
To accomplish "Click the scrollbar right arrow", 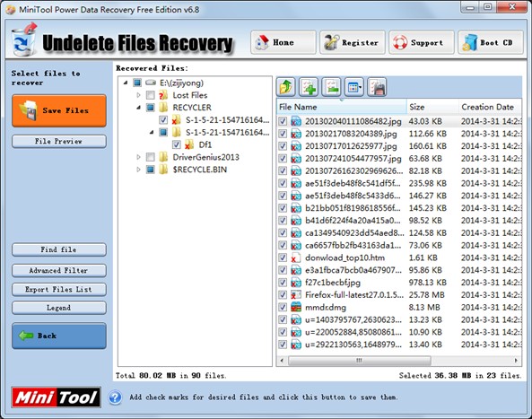I will pos(516,361).
